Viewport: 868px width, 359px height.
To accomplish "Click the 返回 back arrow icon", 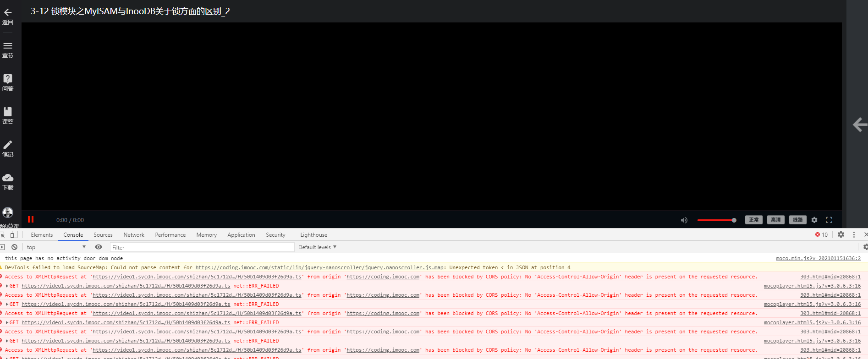I will tap(8, 13).
